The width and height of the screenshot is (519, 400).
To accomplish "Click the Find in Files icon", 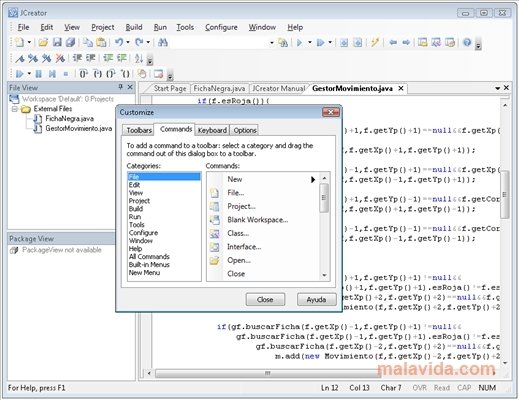I will coord(283,42).
